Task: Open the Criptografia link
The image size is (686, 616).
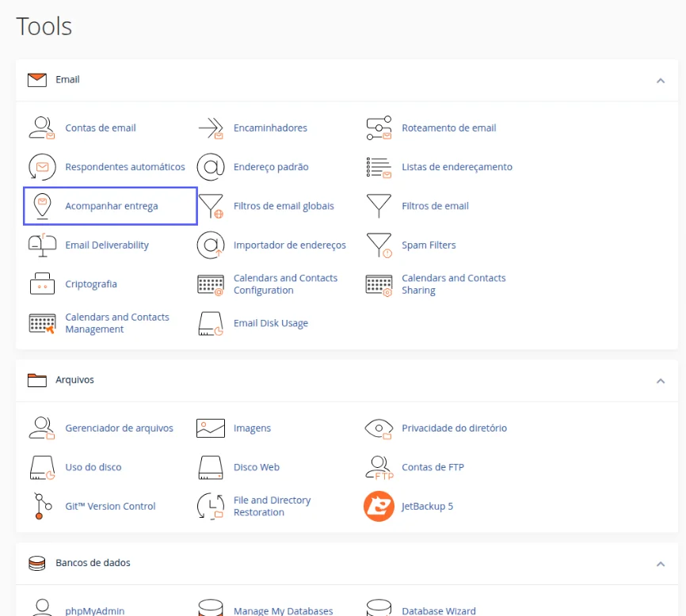Action: click(91, 284)
